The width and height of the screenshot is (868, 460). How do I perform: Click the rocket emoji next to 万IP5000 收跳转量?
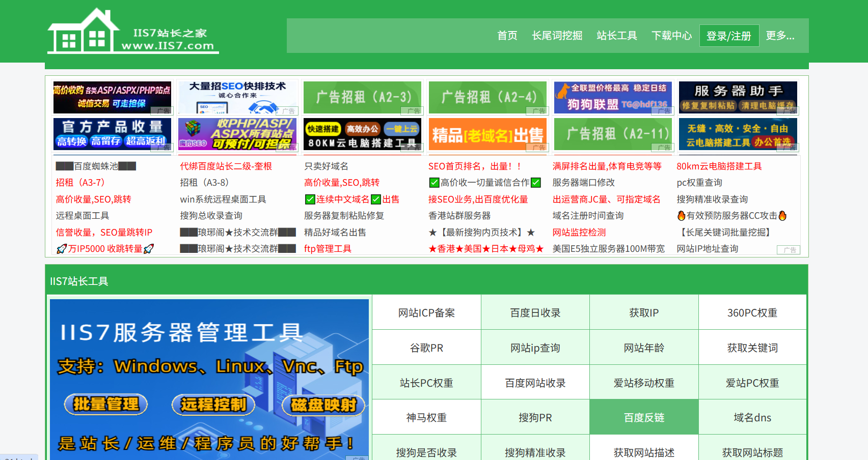(x=60, y=249)
